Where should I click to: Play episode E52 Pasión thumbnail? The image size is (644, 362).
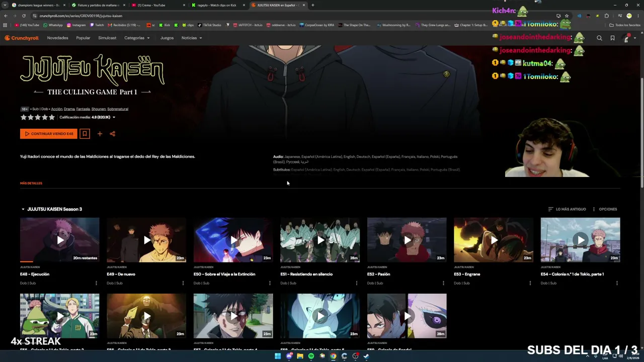tap(407, 240)
